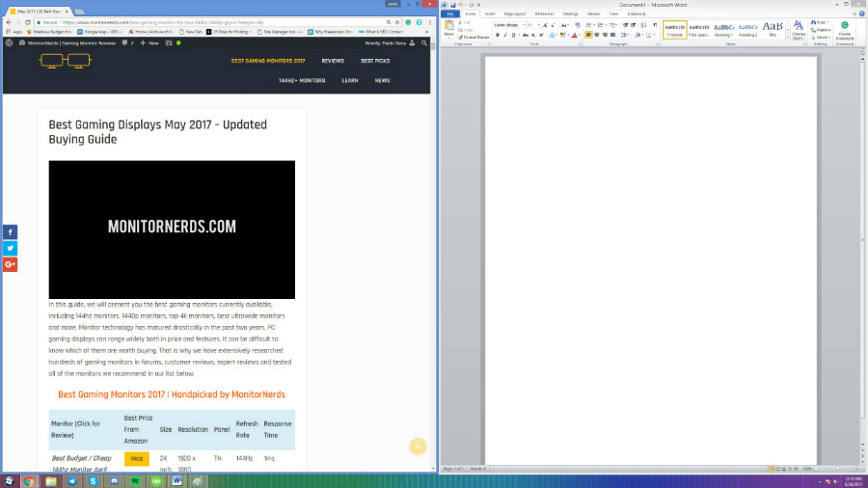Switch to the References tab in Word
The image size is (868, 488).
click(544, 14)
